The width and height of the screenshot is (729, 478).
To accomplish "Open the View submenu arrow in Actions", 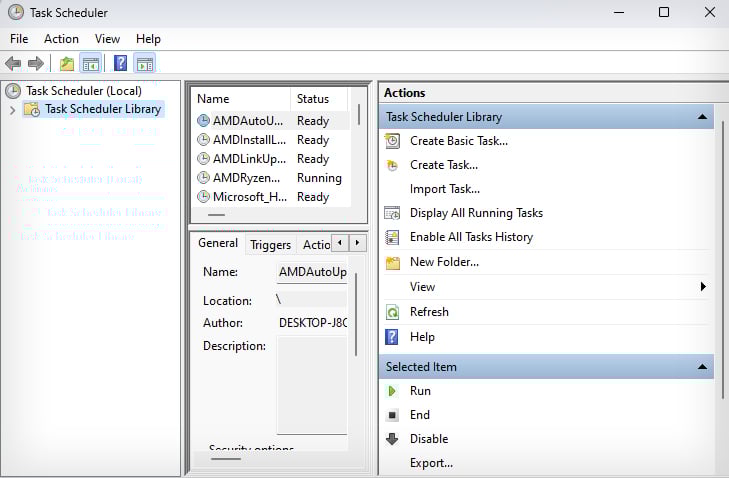I will click(x=703, y=287).
